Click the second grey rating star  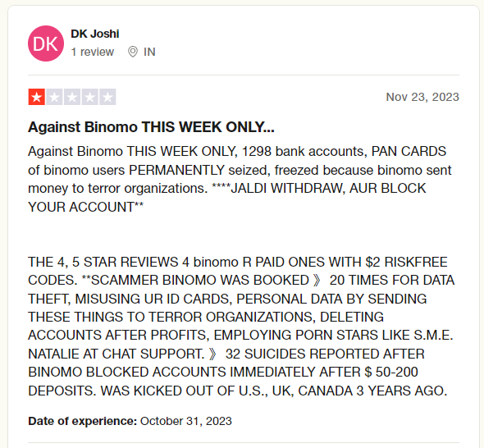coord(54,97)
